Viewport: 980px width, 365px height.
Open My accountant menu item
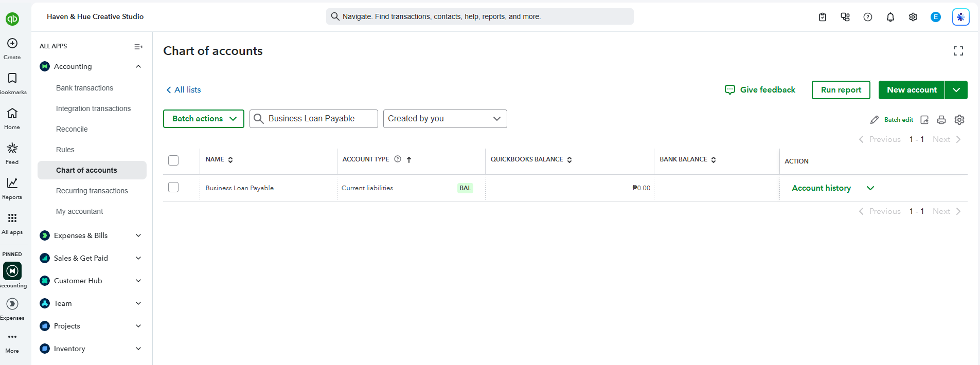[x=79, y=211]
